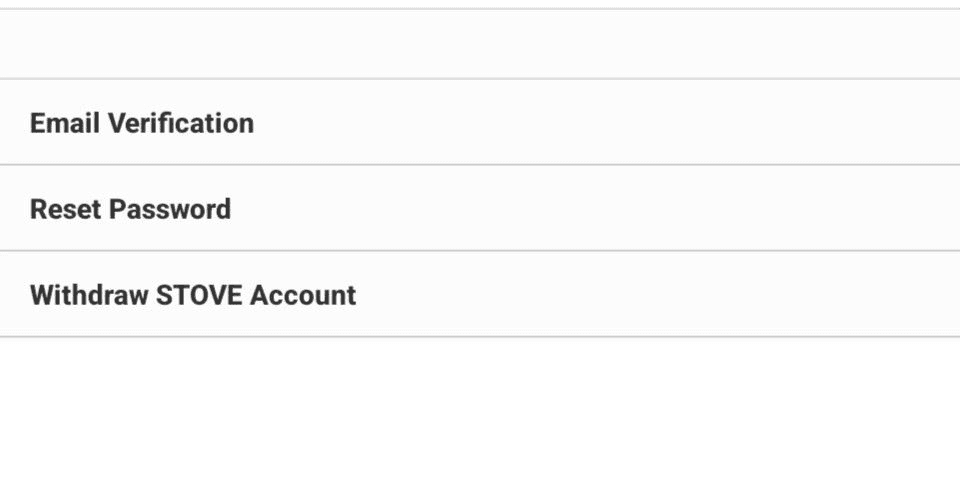The image size is (960, 480).
Task: Open Withdraw STOVE Account entry
Action: 480,294
